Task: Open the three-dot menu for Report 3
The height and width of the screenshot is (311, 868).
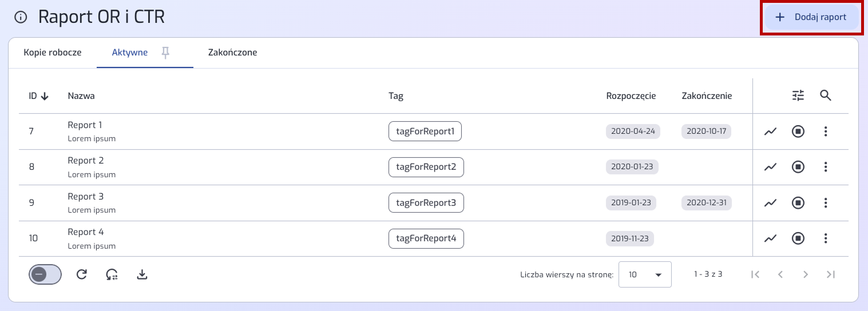Action: coord(825,202)
